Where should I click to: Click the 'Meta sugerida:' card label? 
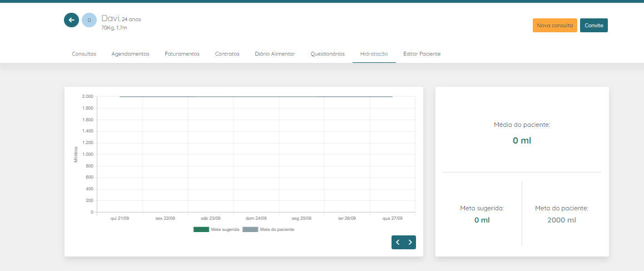[482, 209]
